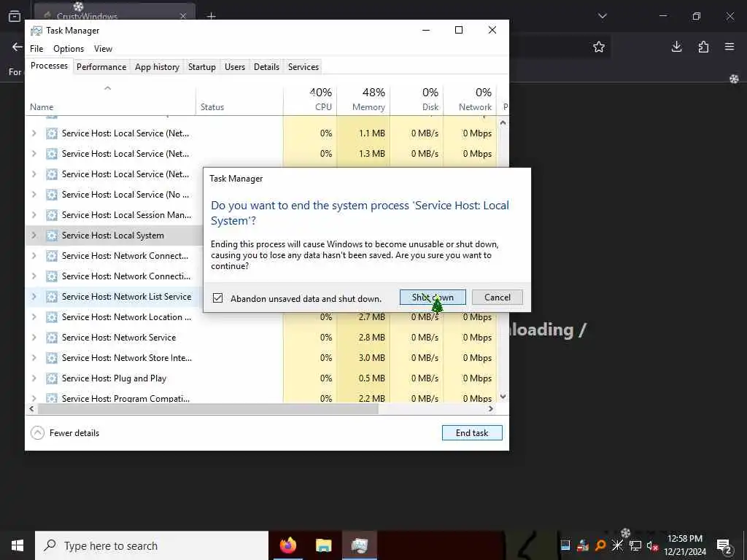Click the gear icon of Service Host: Local Session Man...

[x=52, y=215]
